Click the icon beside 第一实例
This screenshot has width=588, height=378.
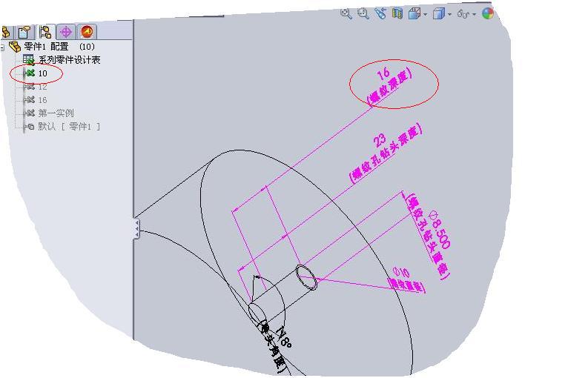(30, 113)
